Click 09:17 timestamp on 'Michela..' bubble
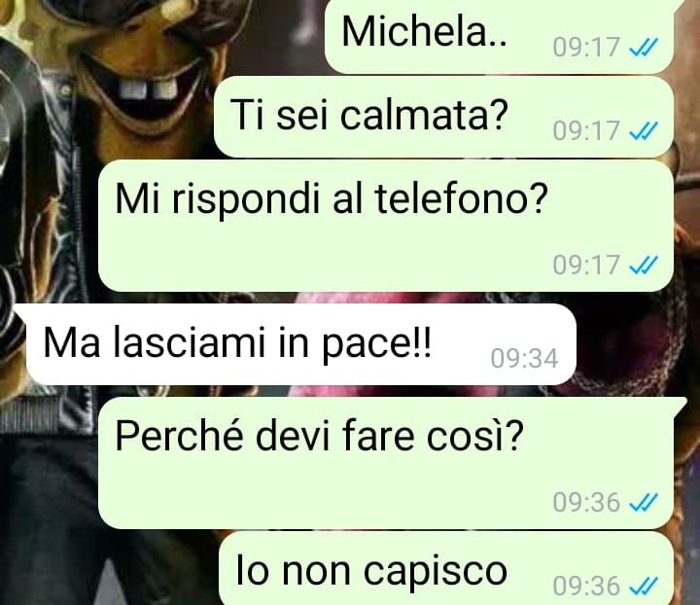This screenshot has height=605, width=700. (x=586, y=47)
